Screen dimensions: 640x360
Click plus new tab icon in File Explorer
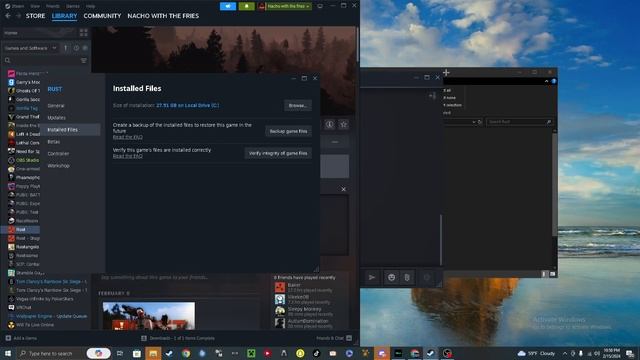click(x=446, y=72)
